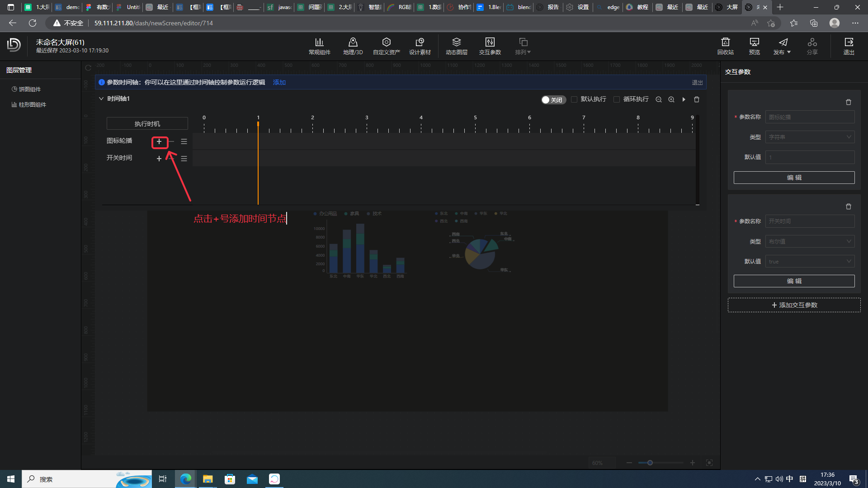Collapse the 时间轴1 section chevron
868x488 pixels.
pyautogui.click(x=101, y=99)
